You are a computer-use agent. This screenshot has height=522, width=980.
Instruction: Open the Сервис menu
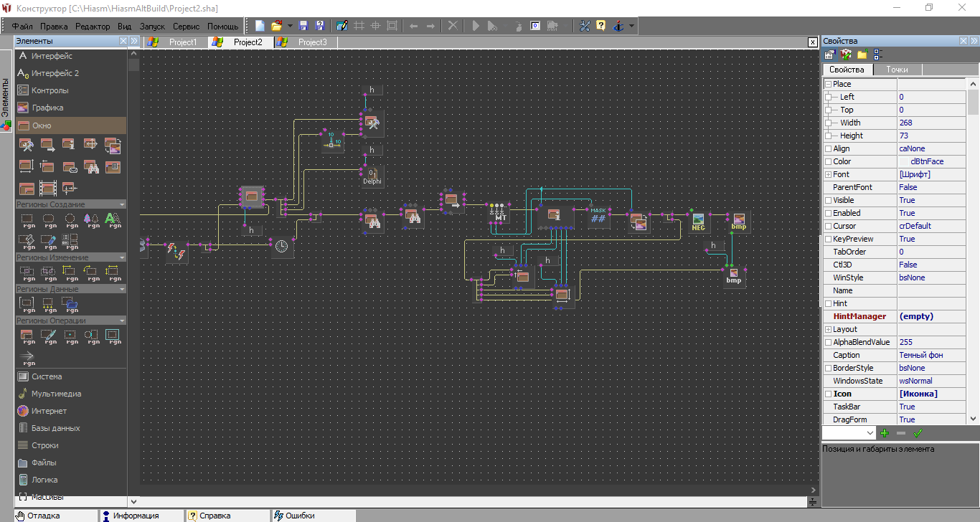pos(187,27)
